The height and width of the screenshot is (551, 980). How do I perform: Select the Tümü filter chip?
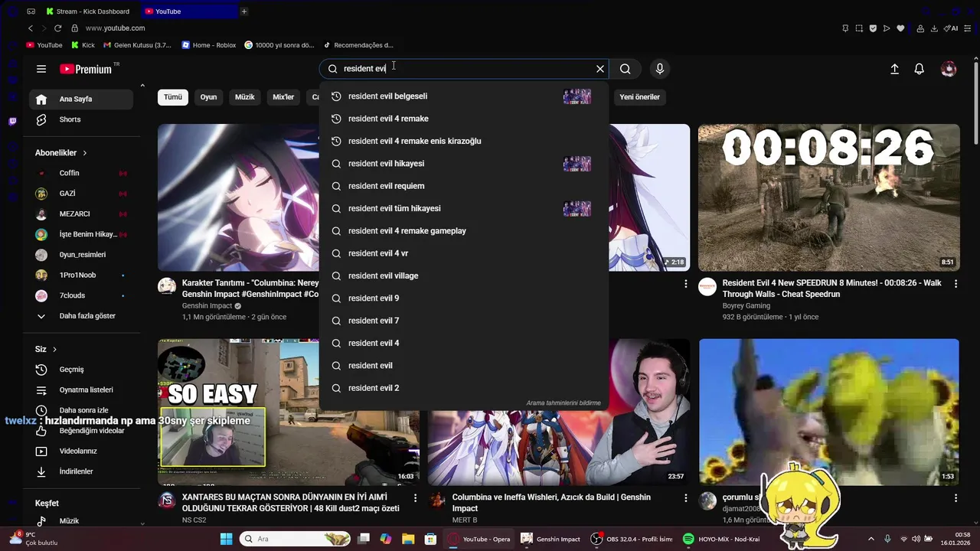pyautogui.click(x=173, y=97)
